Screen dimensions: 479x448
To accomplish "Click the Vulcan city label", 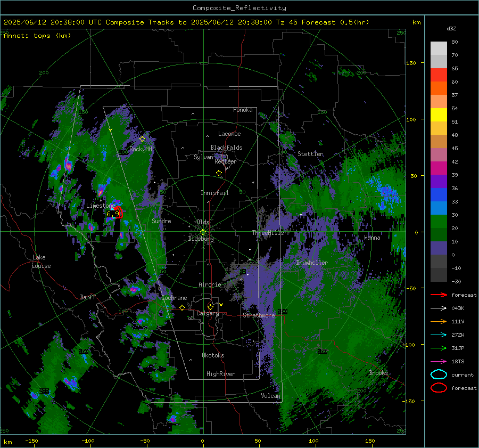I will click(x=271, y=396).
